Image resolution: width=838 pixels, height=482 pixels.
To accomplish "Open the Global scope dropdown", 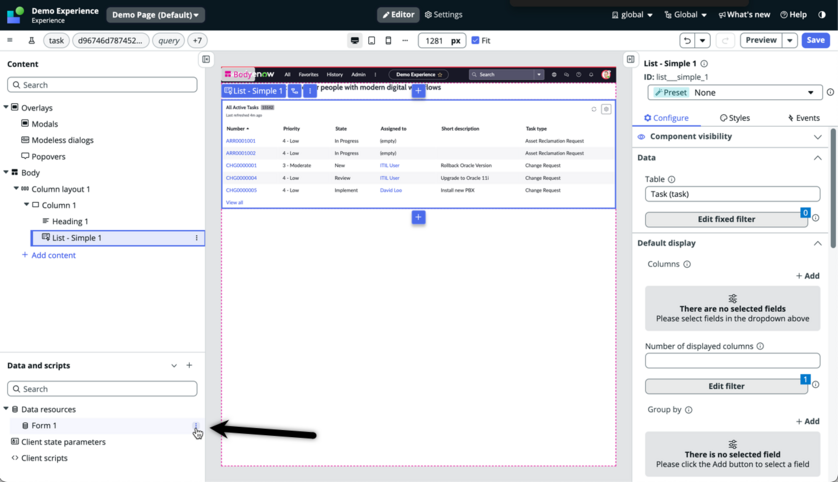I will pos(686,14).
